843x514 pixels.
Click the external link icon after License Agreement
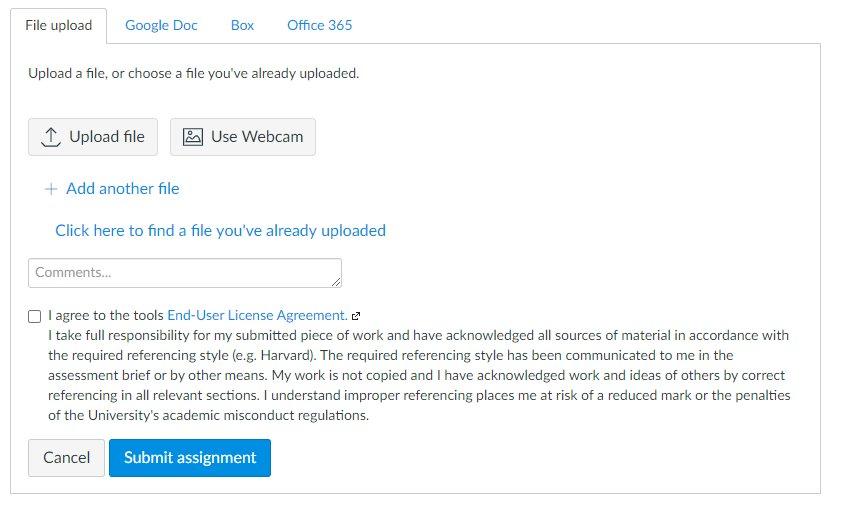click(355, 316)
